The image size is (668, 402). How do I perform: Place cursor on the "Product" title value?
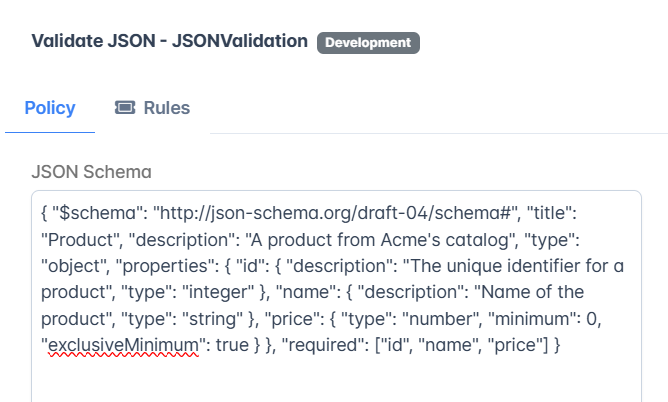[x=78, y=240]
